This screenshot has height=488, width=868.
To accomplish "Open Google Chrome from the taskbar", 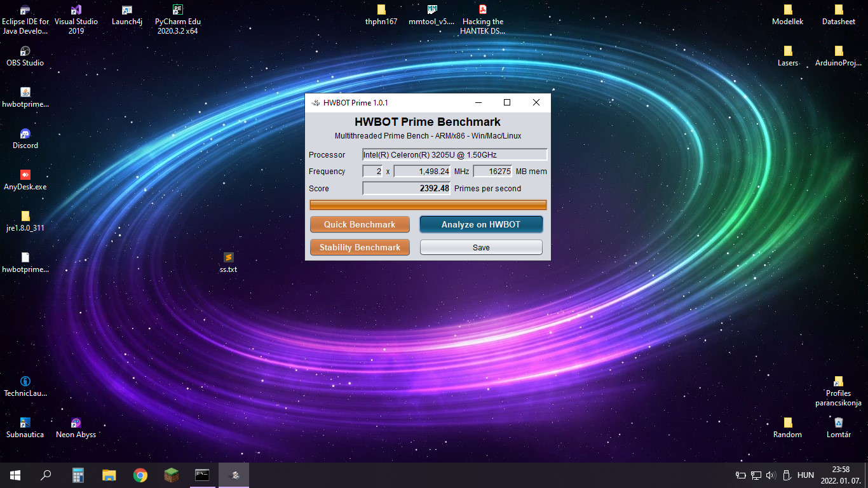I will click(x=140, y=475).
